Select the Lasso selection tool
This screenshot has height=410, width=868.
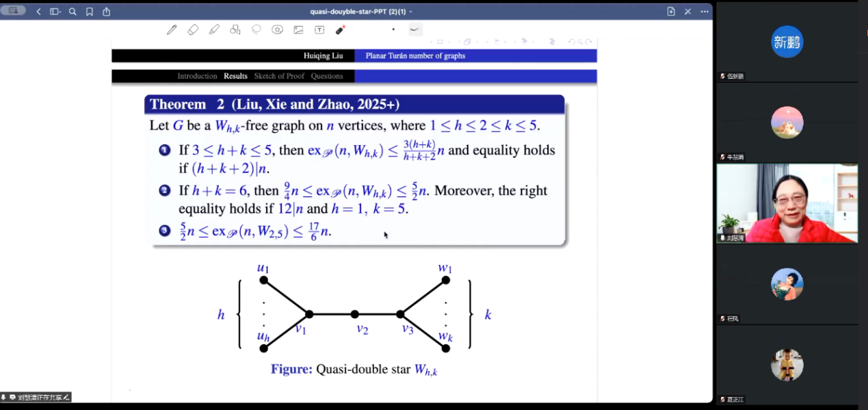pyautogui.click(x=257, y=29)
